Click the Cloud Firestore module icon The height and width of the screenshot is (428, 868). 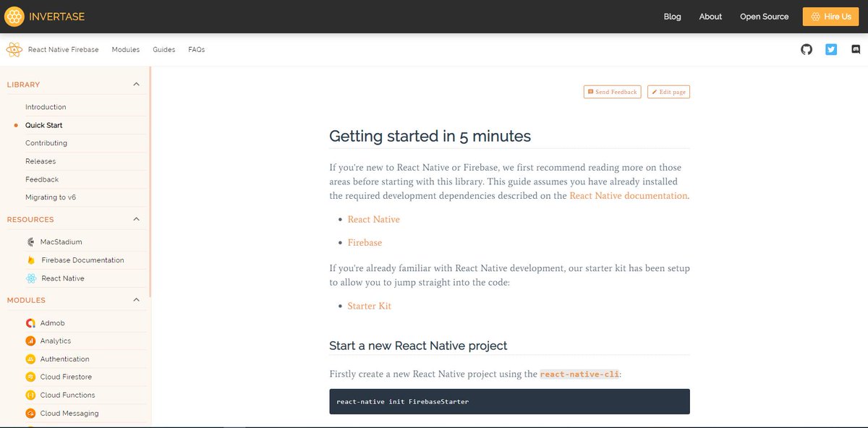tap(30, 377)
